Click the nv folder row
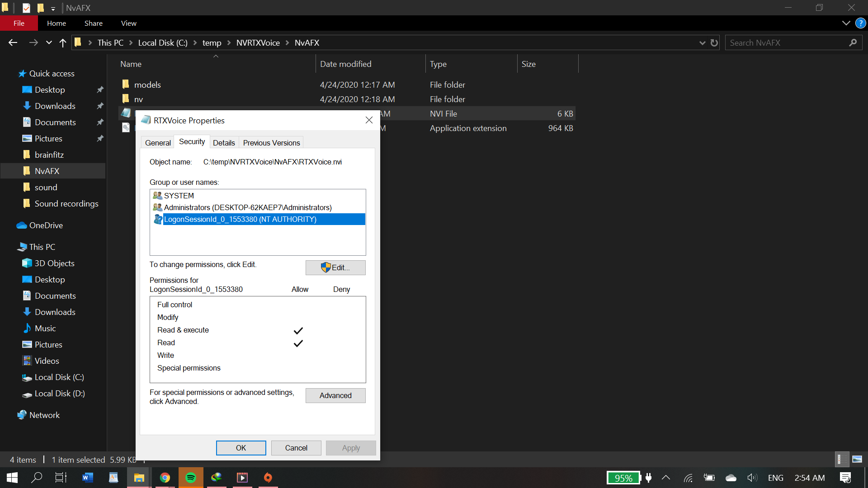This screenshot has height=488, width=868. pos(347,99)
